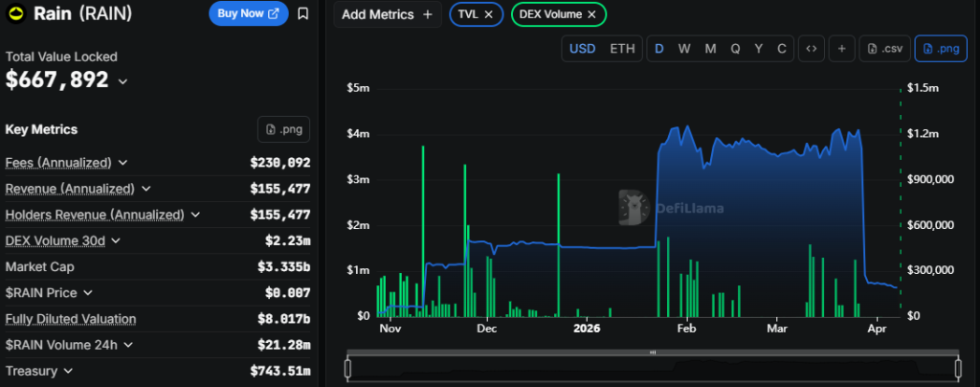Select the monthly (M) interval
The image size is (980, 387).
coord(711,49)
